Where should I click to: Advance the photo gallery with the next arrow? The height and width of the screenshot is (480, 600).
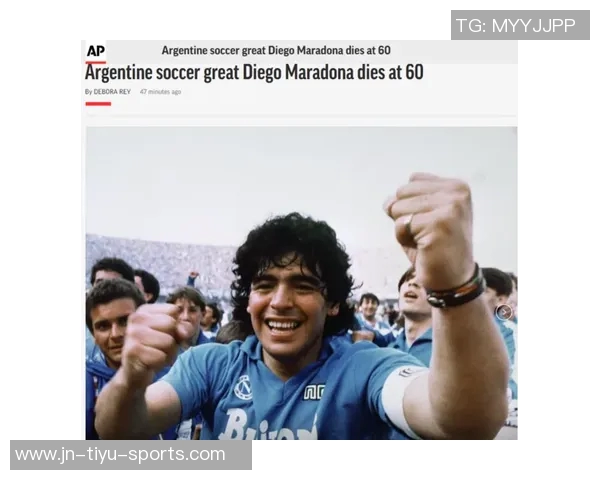[x=504, y=312]
